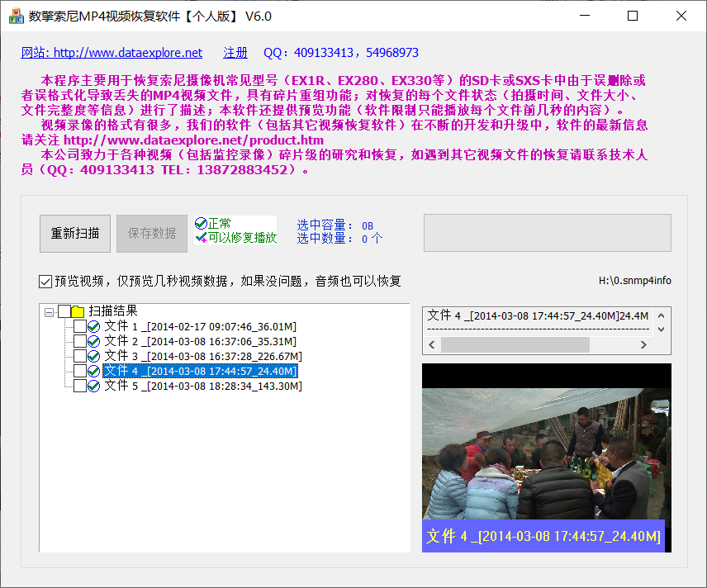Viewport: 707px width, 588px height.
Task: Click the yellow folder icon beside 扫描结果
Action: (78, 311)
